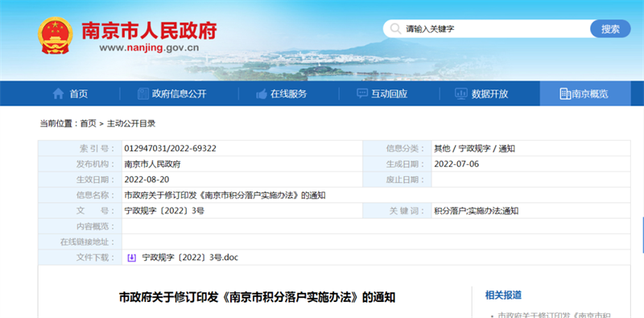
Task: Open the 在线服务 navigation tab
Action: 288,93
